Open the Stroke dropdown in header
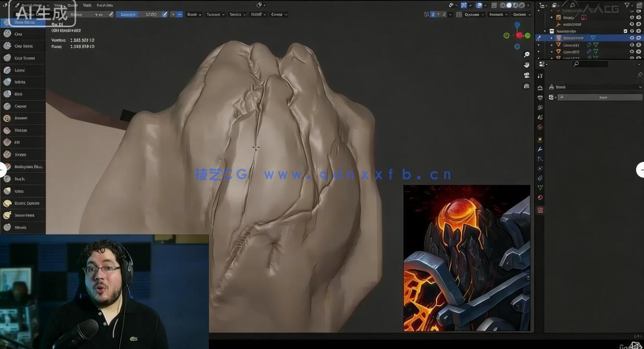This screenshot has width=644, height=349. coord(237,14)
